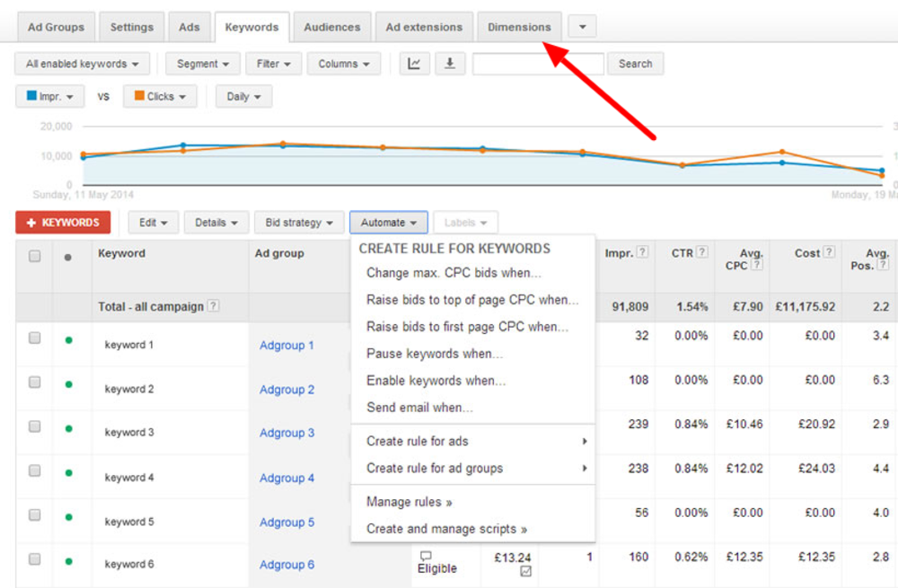Viewport: 898px width, 588px height.
Task: Open the Adgroup 4 link
Action: (286, 478)
